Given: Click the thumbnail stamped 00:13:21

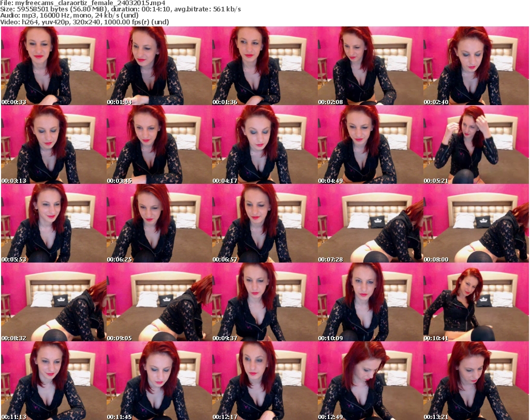Looking at the screenshot, I should point(476,381).
